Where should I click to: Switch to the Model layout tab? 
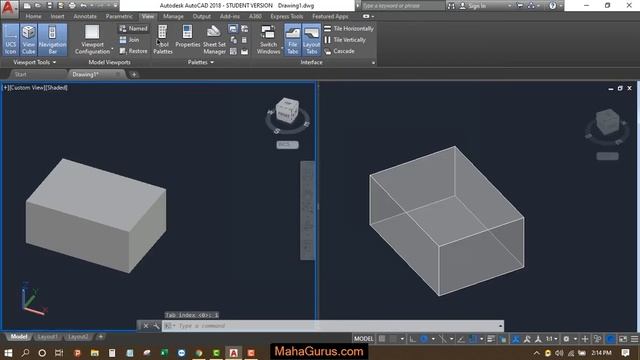[19, 337]
